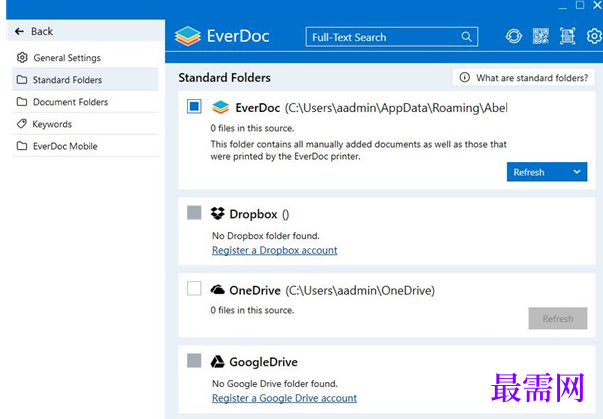Open What are standard folders help
Screen dimensions: 603x419
[524, 78]
